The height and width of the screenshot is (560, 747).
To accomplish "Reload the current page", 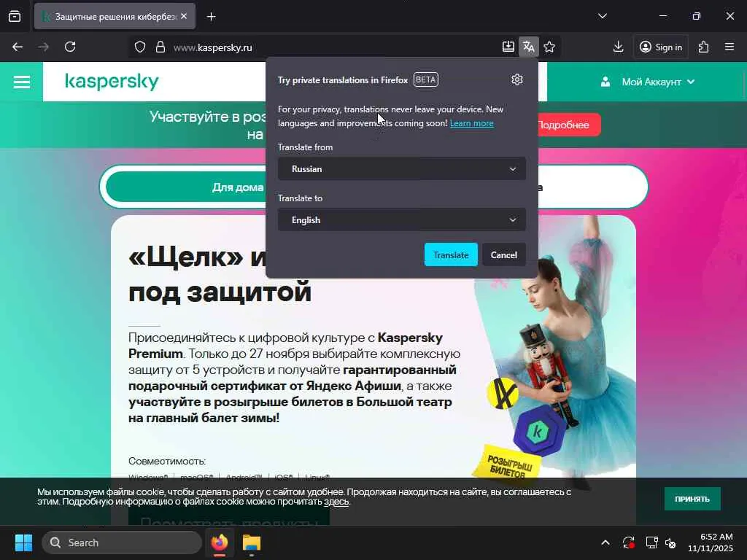I will [70, 47].
